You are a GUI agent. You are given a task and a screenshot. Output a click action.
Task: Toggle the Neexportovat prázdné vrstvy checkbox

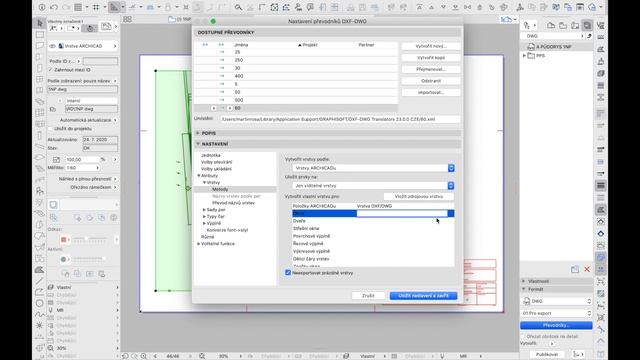pyautogui.click(x=288, y=273)
